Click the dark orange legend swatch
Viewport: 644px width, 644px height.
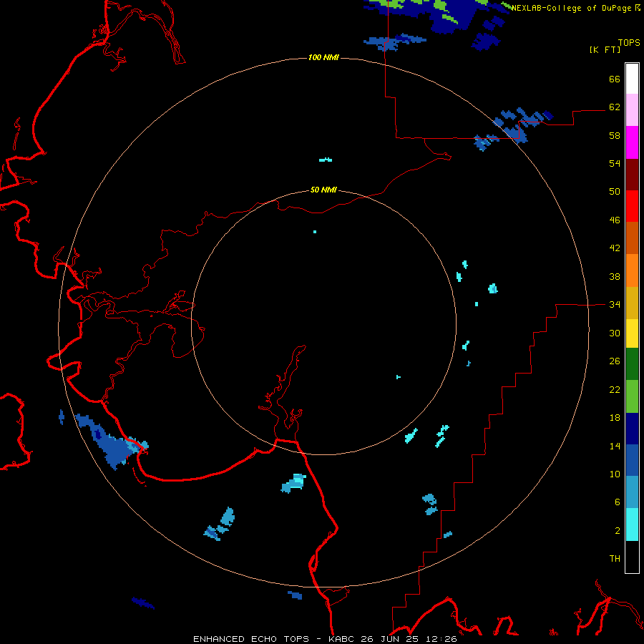[632, 238]
